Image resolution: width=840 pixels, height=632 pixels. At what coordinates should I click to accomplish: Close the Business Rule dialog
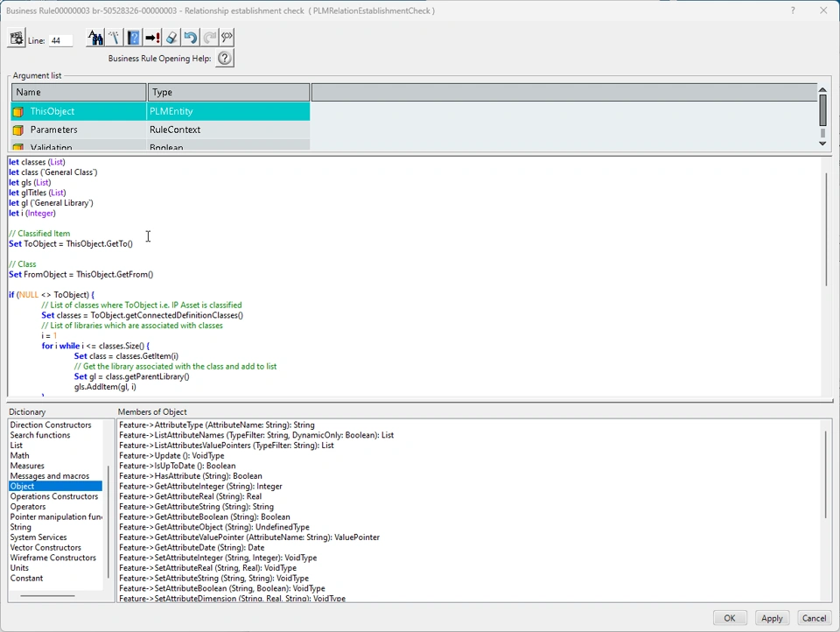pyautogui.click(x=823, y=11)
